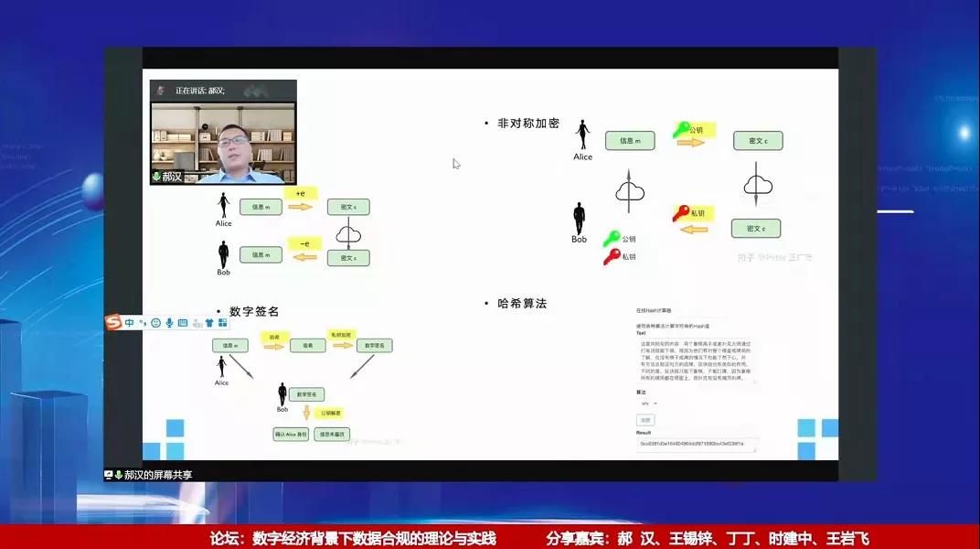
Task: Click the yellow +e label box
Action: (x=301, y=193)
